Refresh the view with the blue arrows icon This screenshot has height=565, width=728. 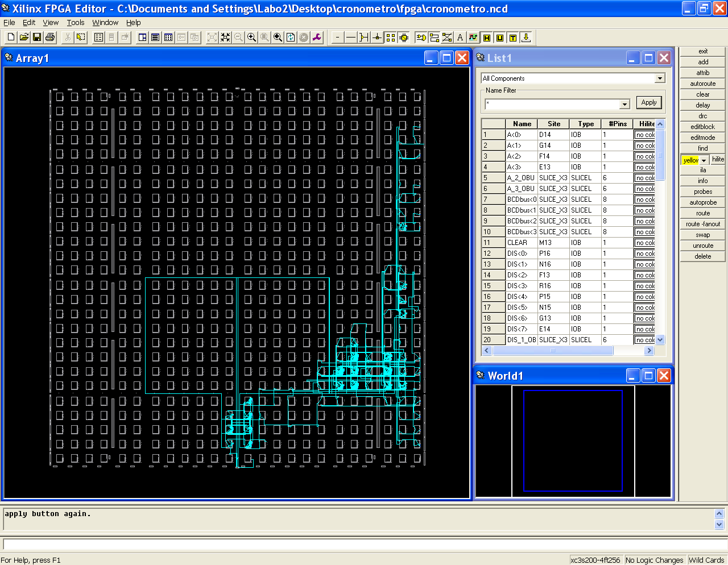pyautogui.click(x=291, y=37)
